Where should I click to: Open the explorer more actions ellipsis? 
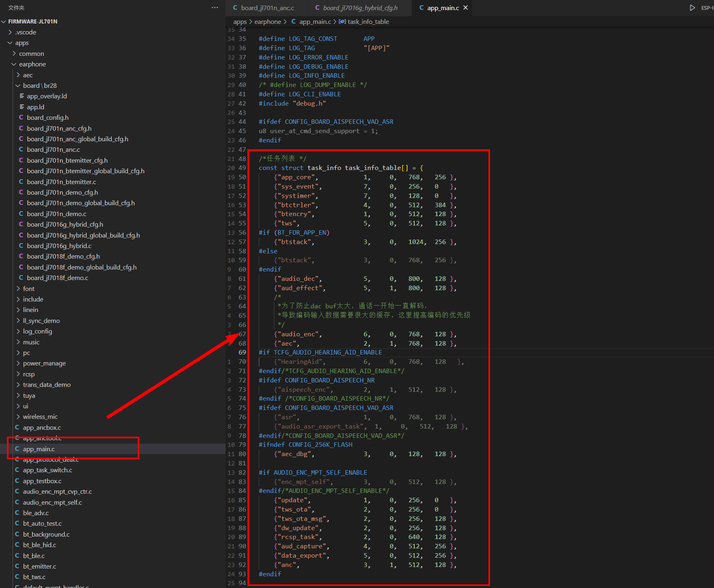coord(215,8)
